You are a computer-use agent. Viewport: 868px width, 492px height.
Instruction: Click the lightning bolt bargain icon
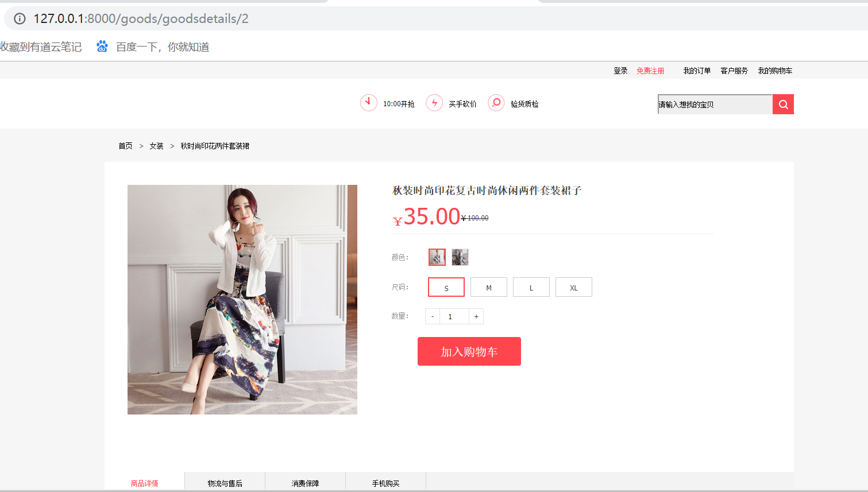pos(434,103)
